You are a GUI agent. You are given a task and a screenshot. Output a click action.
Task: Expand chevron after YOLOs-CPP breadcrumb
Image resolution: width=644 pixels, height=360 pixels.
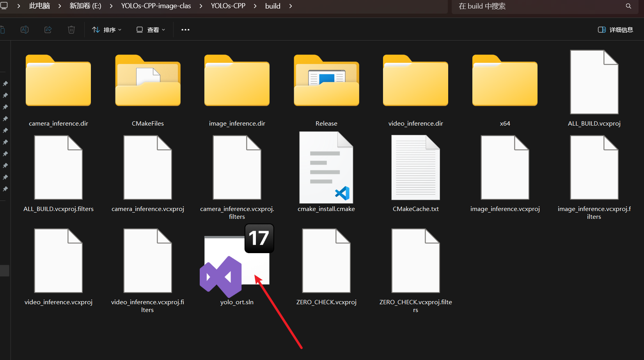(255, 6)
